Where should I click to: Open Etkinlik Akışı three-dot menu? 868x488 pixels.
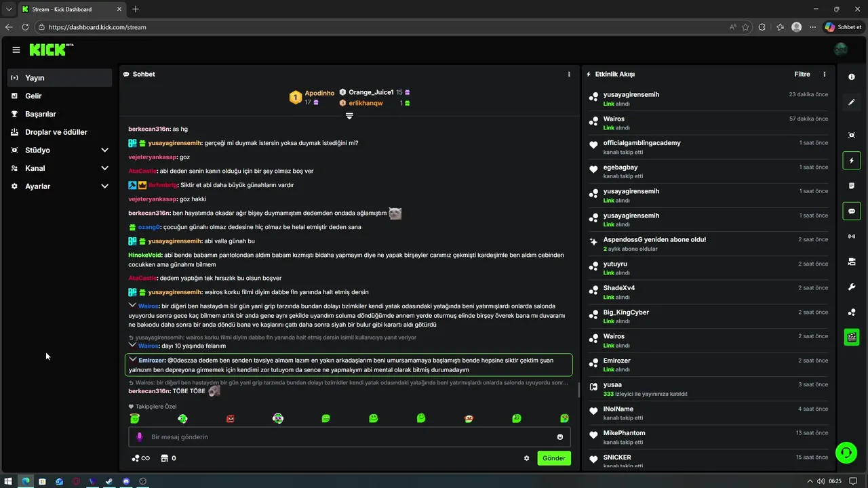(x=825, y=74)
